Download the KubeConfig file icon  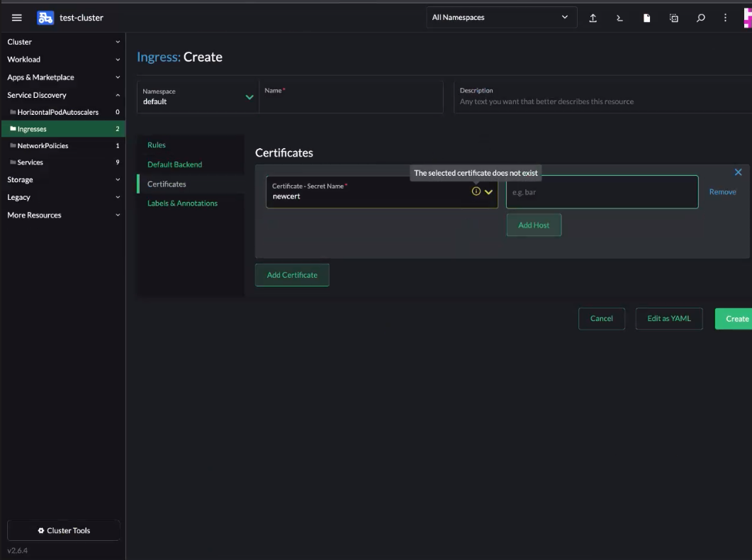click(x=646, y=18)
